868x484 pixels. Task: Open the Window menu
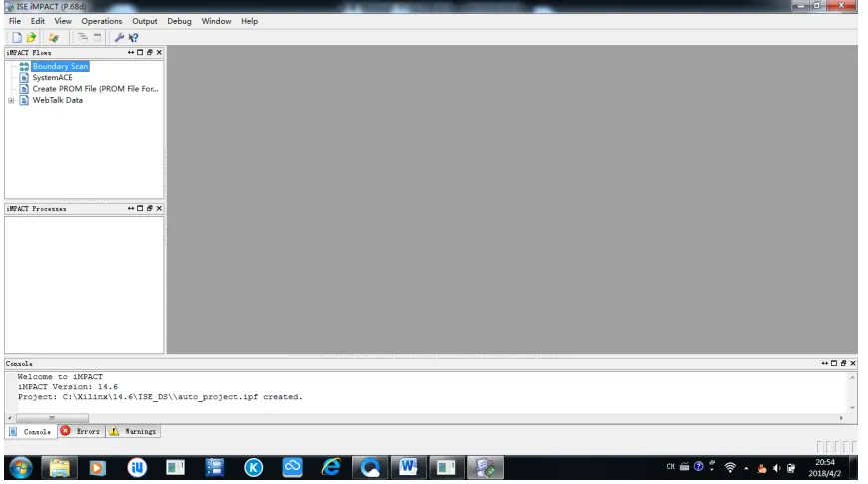[x=216, y=21]
